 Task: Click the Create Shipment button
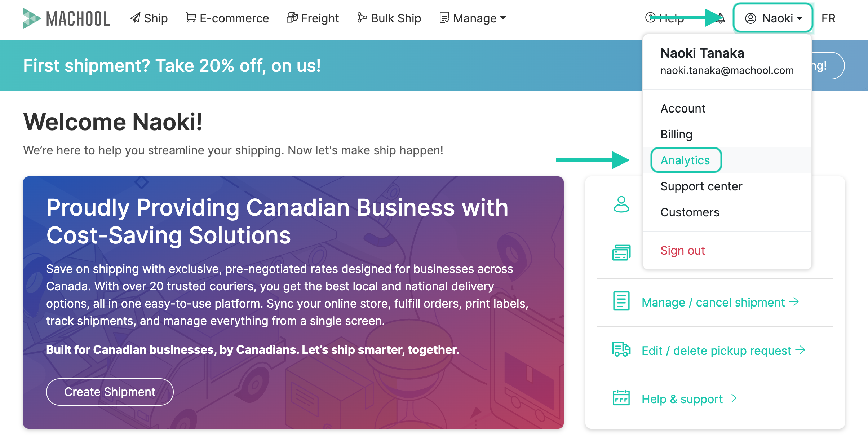click(x=110, y=392)
